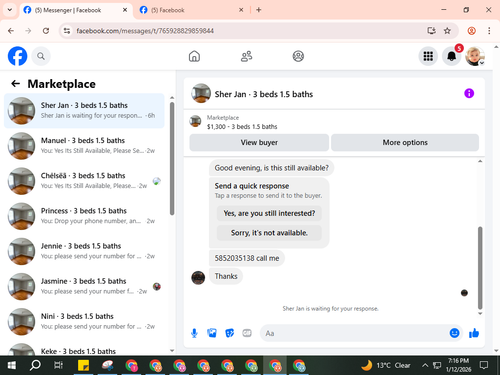Open the Jennie conversation

click(x=84, y=251)
